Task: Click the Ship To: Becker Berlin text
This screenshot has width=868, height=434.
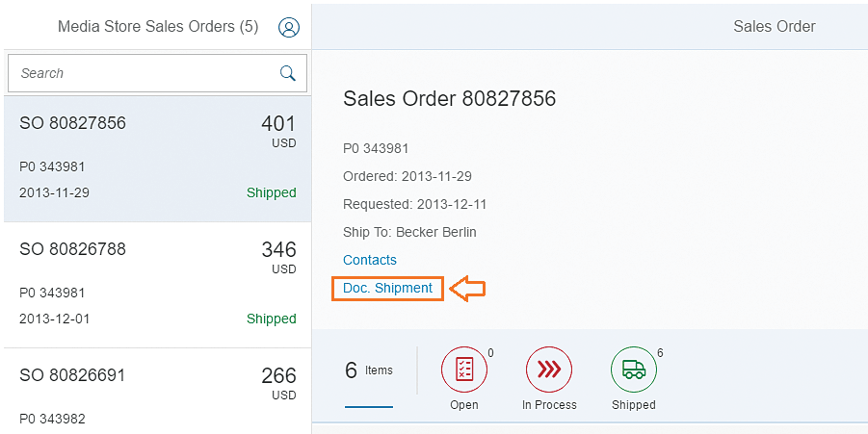Action: [x=409, y=232]
